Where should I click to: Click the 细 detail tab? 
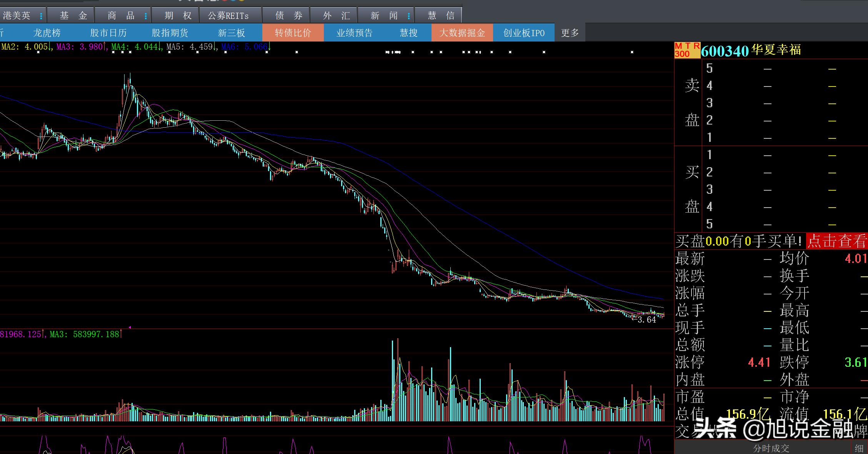(859, 448)
